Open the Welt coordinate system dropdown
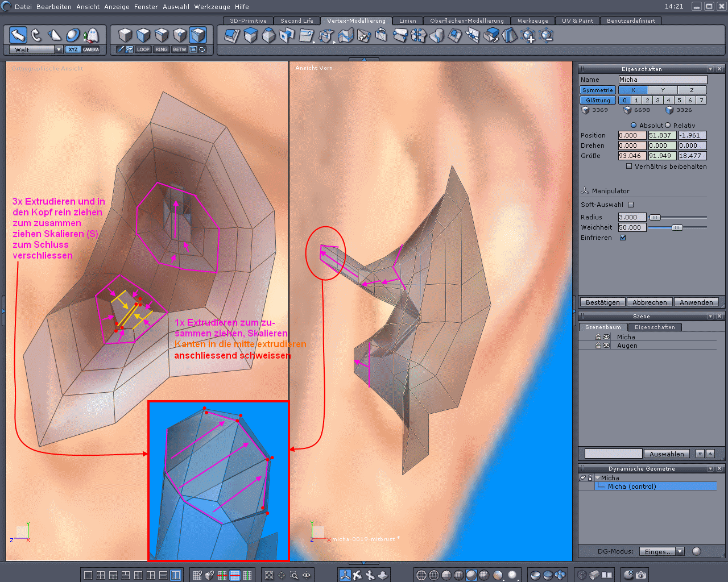The width and height of the screenshot is (728, 582). 59,49
